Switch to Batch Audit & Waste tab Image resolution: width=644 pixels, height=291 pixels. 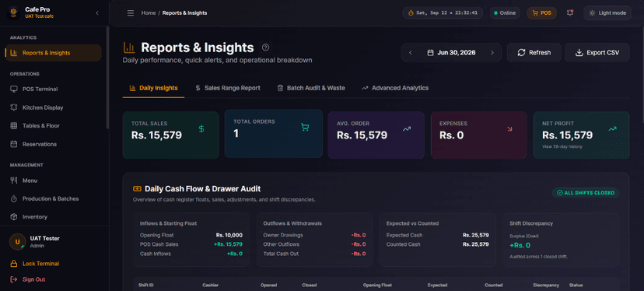[311, 88]
